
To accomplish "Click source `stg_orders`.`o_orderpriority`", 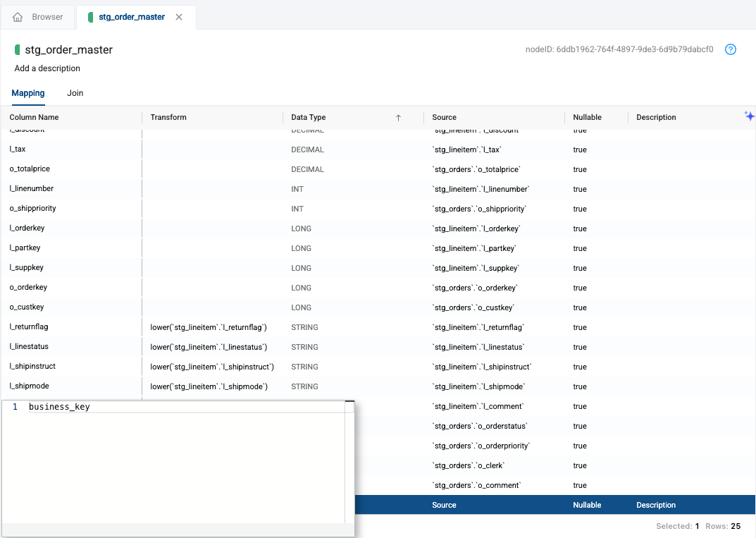I will (481, 446).
